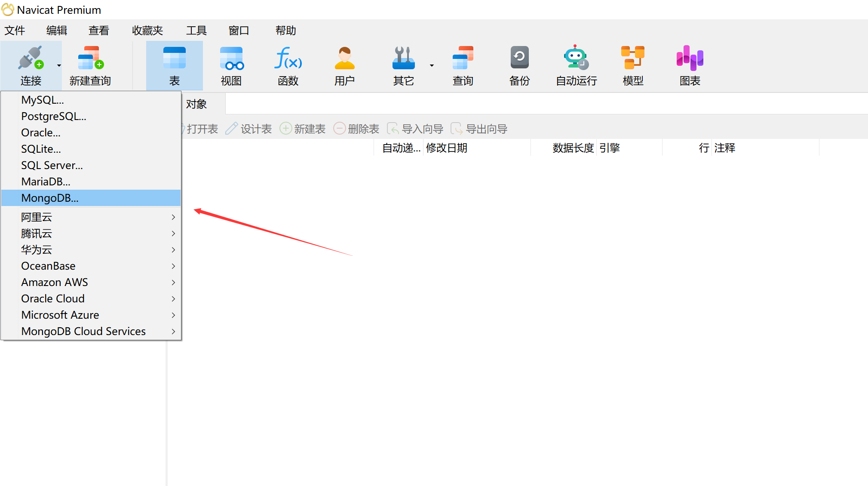868x486 pixels.
Task: Expand the Tencent Cloud (腾讯云) submenu arrow
Action: pos(173,234)
